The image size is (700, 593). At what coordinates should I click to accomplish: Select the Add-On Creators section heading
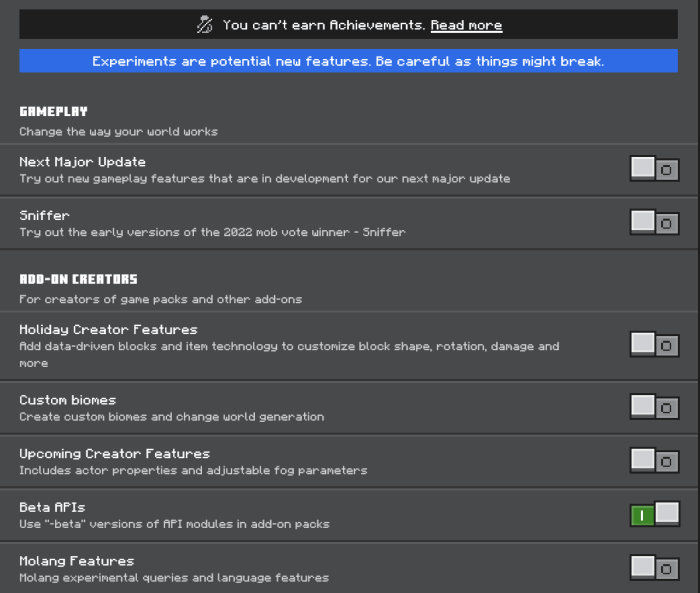[78, 279]
